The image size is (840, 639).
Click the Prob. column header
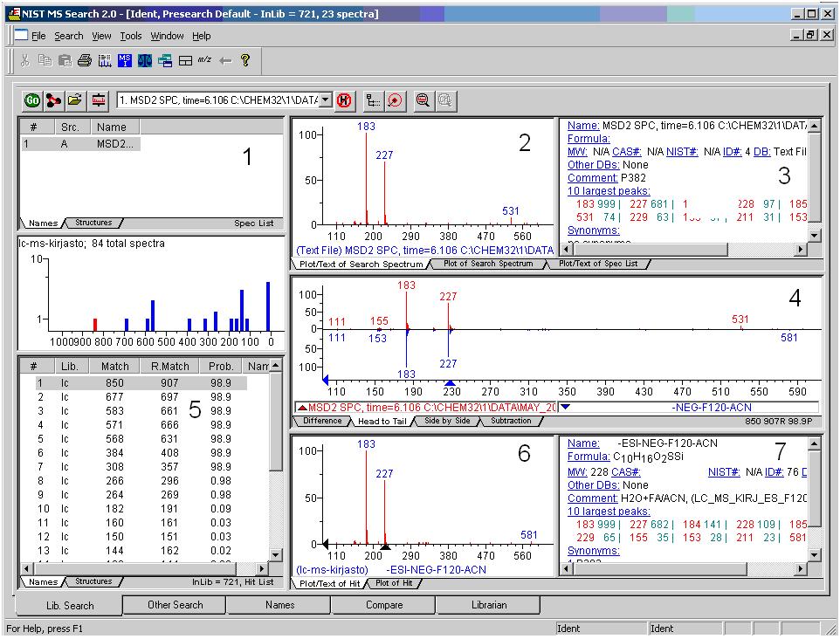(221, 367)
